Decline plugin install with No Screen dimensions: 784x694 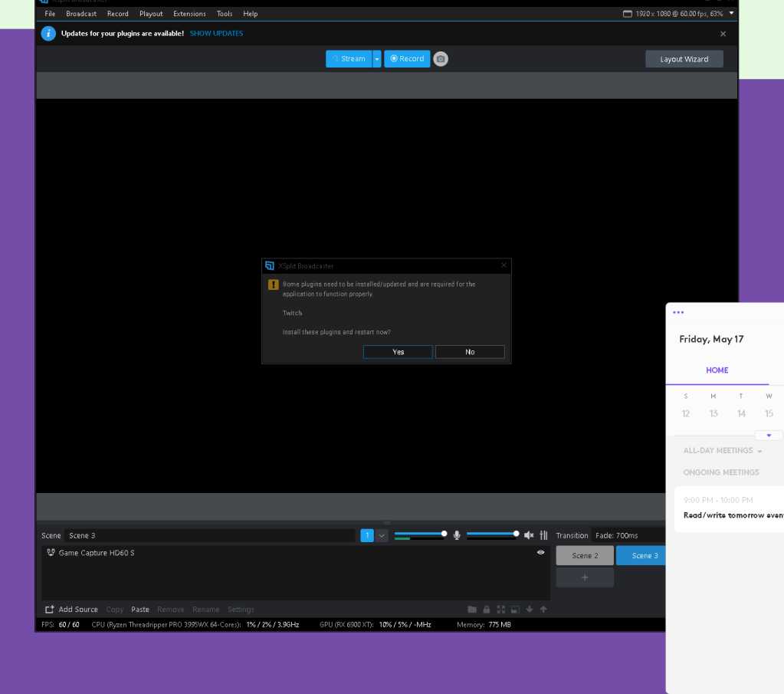point(470,352)
